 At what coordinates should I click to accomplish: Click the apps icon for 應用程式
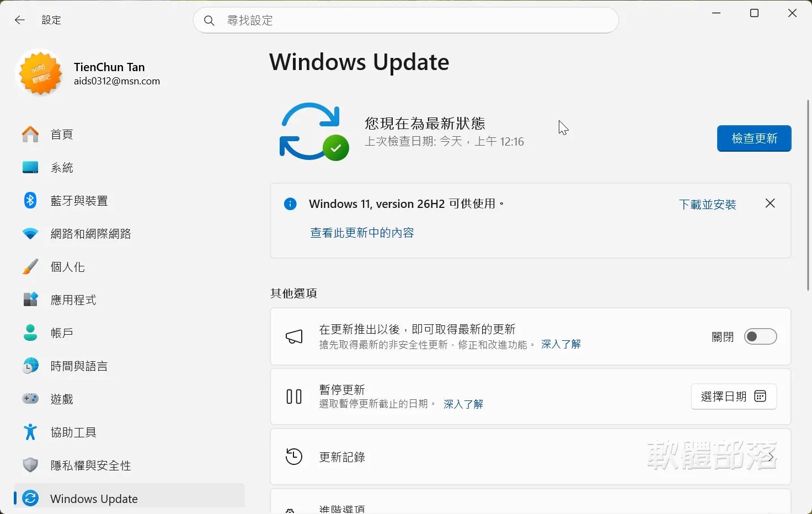point(30,300)
